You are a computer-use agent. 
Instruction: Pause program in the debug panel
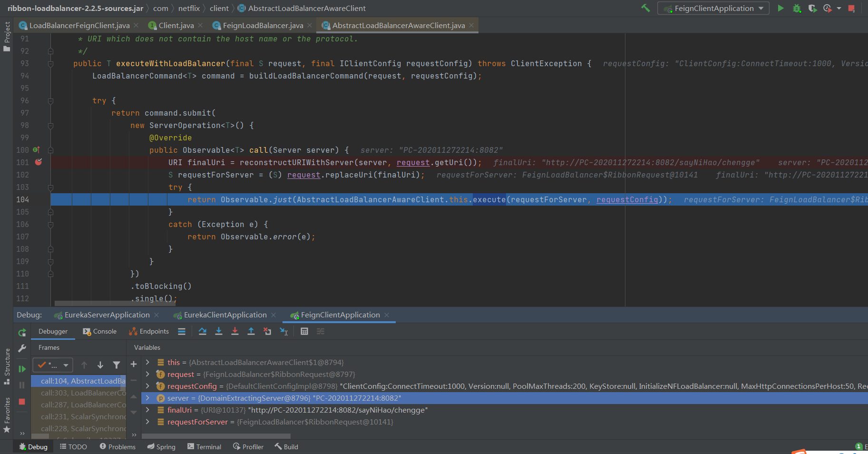coord(22,385)
